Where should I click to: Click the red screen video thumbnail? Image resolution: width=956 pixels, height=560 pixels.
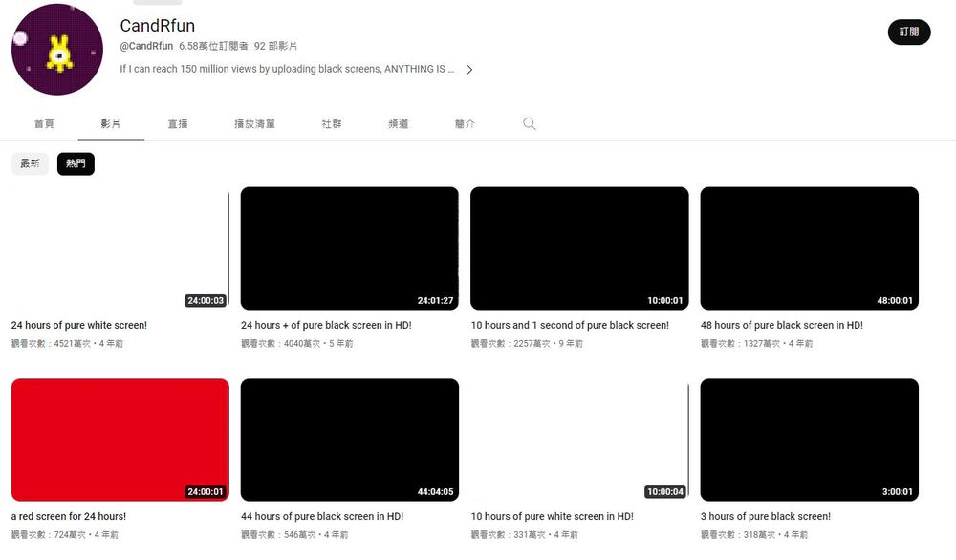pyautogui.click(x=119, y=440)
